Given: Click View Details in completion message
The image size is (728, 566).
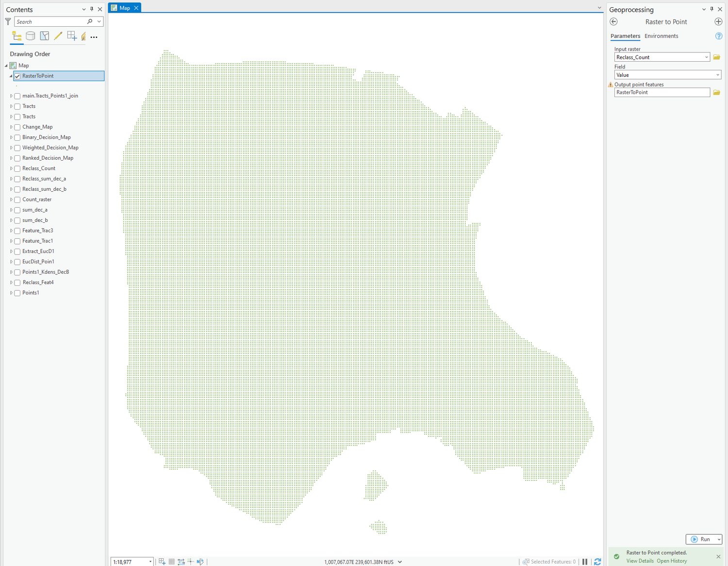Looking at the screenshot, I should pos(640,561).
